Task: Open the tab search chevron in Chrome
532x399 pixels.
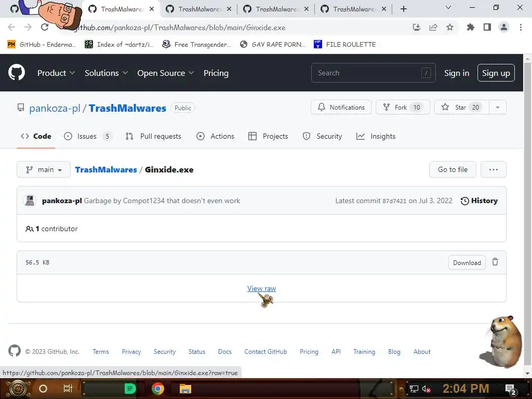Action: pos(448,7)
